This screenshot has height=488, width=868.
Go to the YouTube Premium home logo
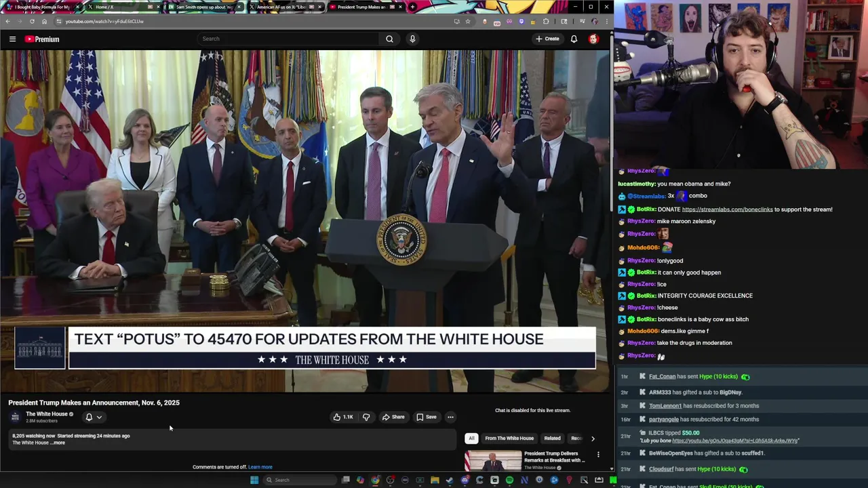pos(42,39)
